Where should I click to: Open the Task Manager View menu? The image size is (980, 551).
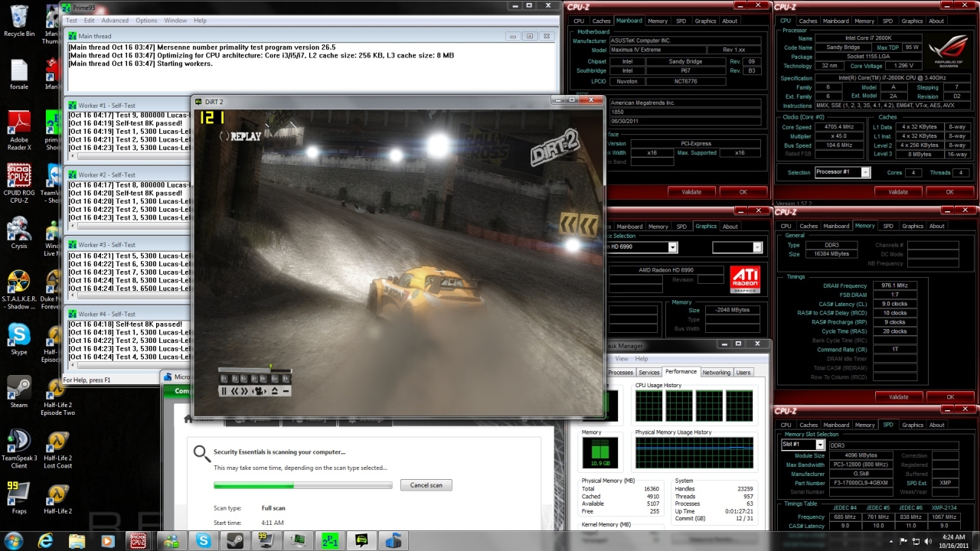[622, 358]
